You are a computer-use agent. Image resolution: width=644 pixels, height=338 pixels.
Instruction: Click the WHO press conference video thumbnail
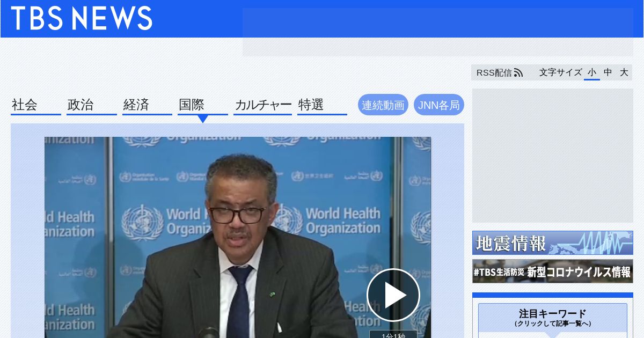click(238, 237)
